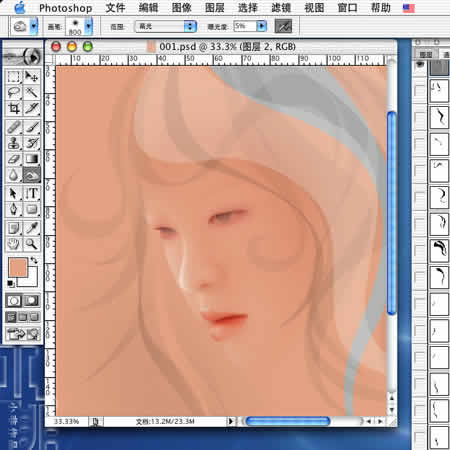Open the range mode dropdown
The image size is (450, 450).
[x=166, y=26]
